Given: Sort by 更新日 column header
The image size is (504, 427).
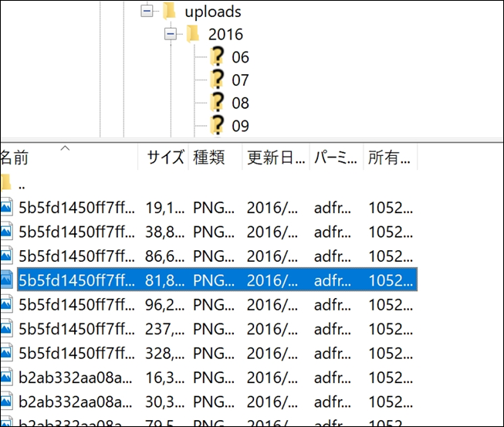Looking at the screenshot, I should pyautogui.click(x=276, y=157).
